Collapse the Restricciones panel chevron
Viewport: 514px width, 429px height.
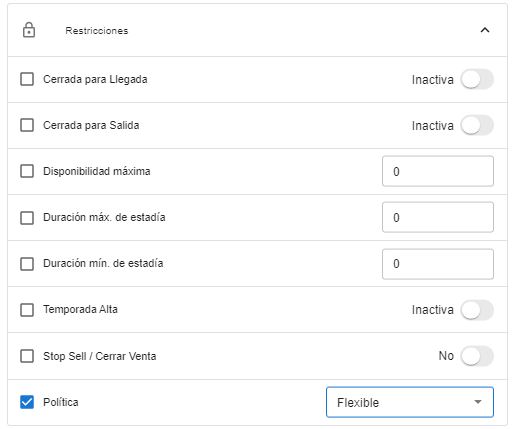[485, 30]
